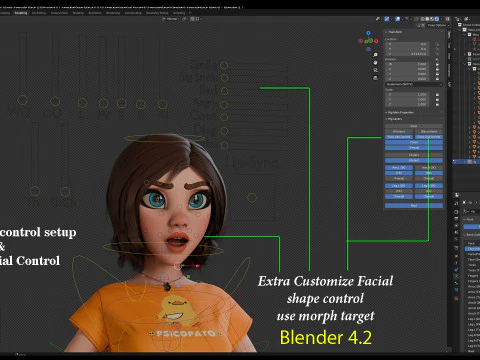
Task: Add workspace with plus button
Action: [x=190, y=13]
